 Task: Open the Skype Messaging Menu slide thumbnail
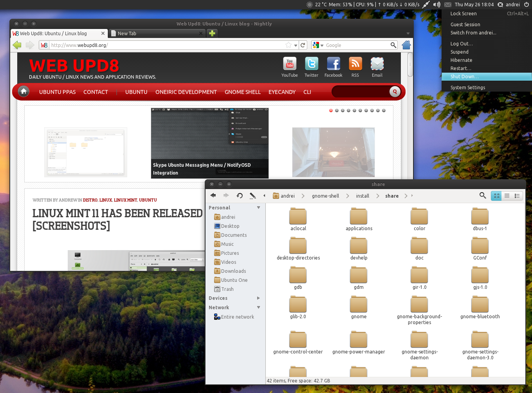point(210,143)
